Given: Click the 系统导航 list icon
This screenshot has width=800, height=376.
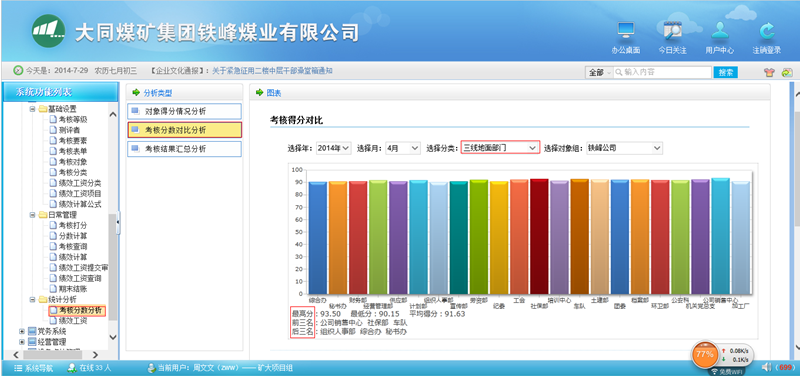Looking at the screenshot, I should pyautogui.click(x=18, y=368).
